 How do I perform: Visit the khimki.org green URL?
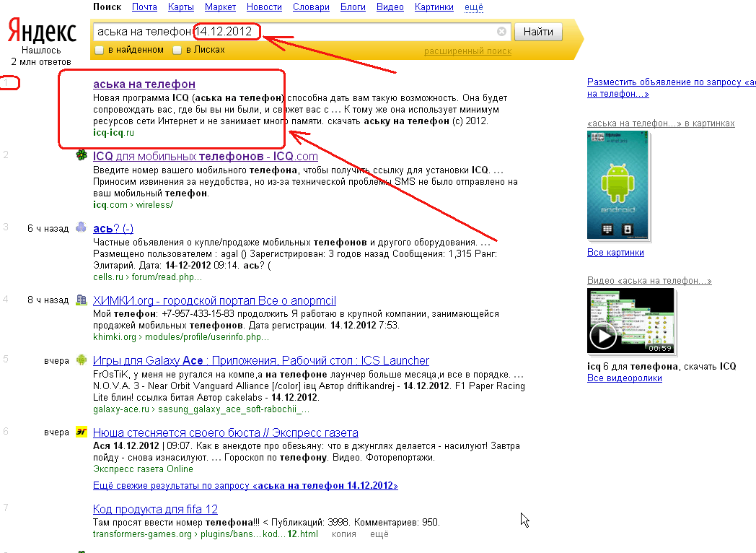pos(115,337)
